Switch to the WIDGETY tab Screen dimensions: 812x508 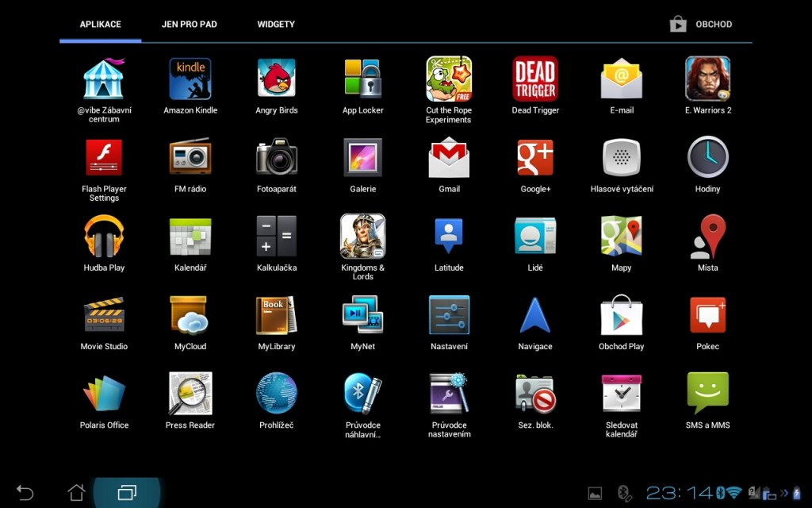276,25
